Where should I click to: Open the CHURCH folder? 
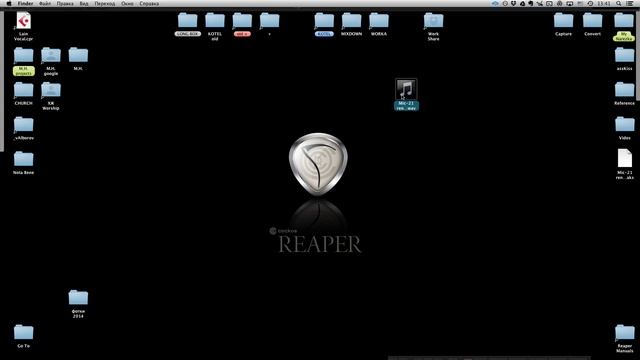[23, 90]
